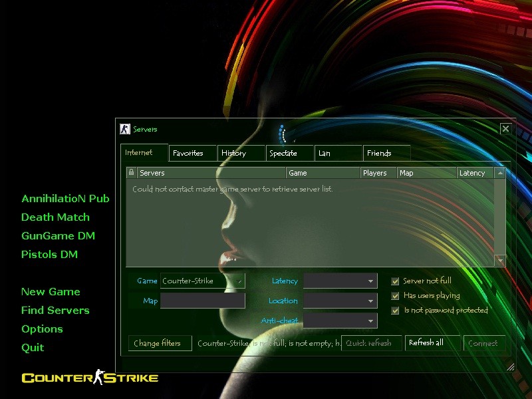The image size is (532, 399).
Task: Toggle the 'Has users playing' checkbox
Action: coord(395,295)
